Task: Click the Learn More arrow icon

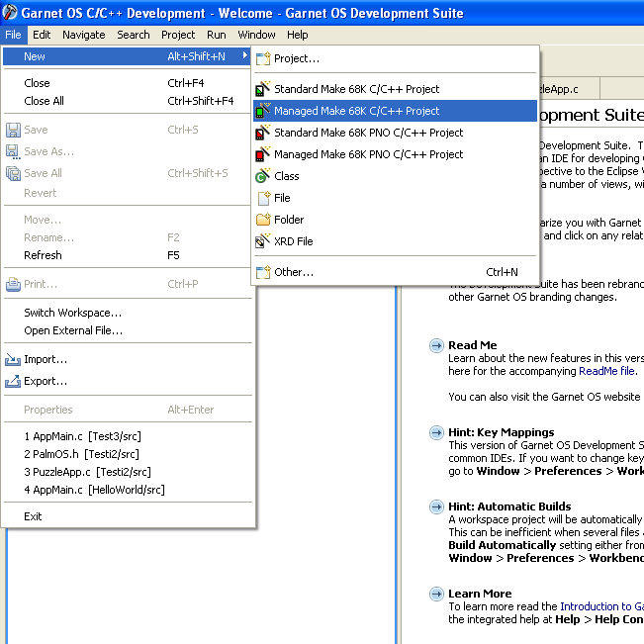Action: tap(436, 594)
